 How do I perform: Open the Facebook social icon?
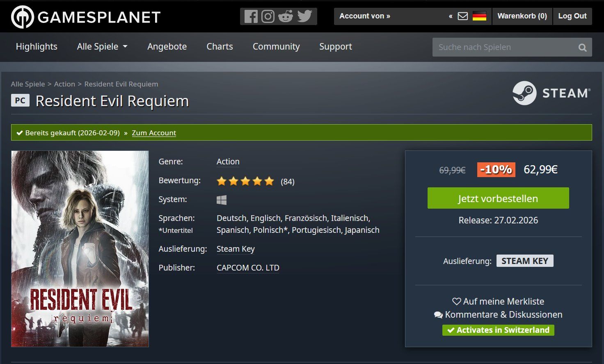251,16
